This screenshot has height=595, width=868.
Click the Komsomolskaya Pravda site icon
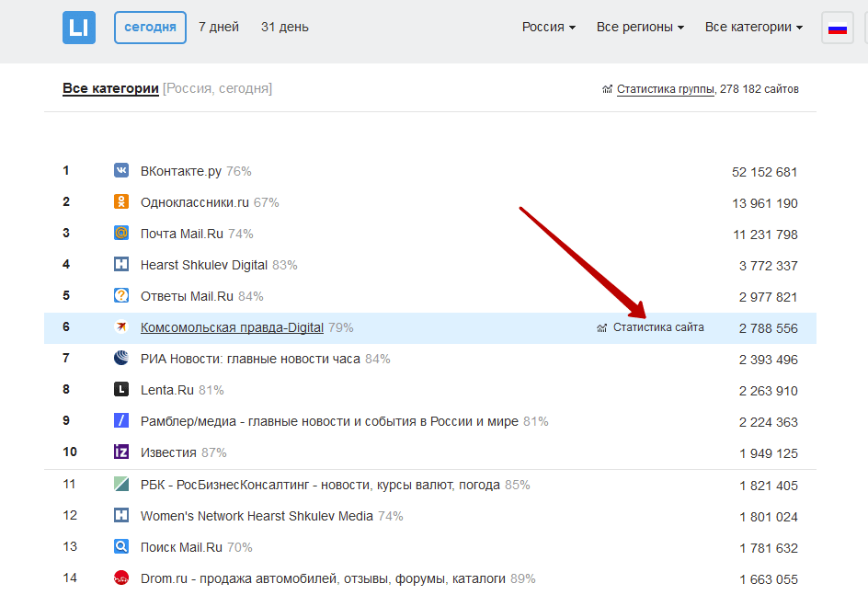pyautogui.click(x=121, y=327)
